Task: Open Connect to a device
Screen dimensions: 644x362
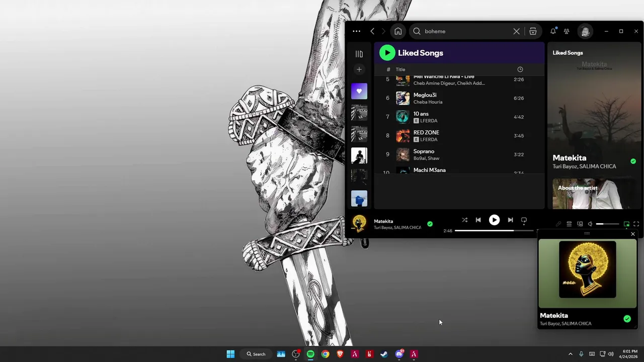Action: coord(580,224)
